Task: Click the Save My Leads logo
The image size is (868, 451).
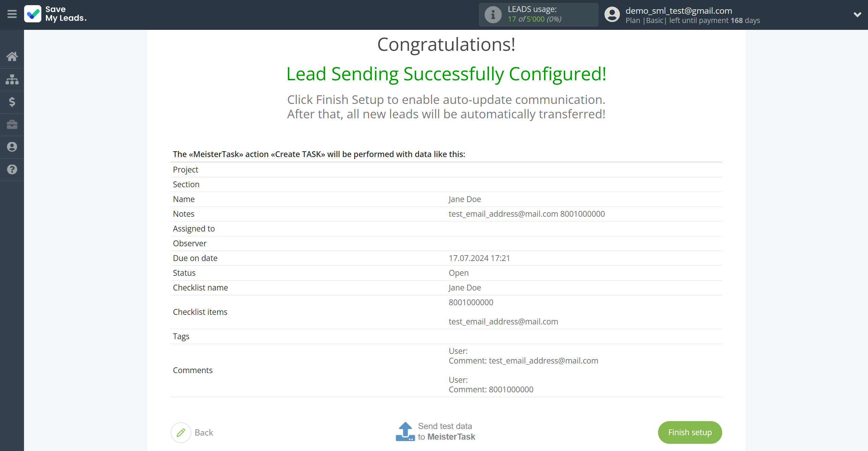Action: point(56,14)
